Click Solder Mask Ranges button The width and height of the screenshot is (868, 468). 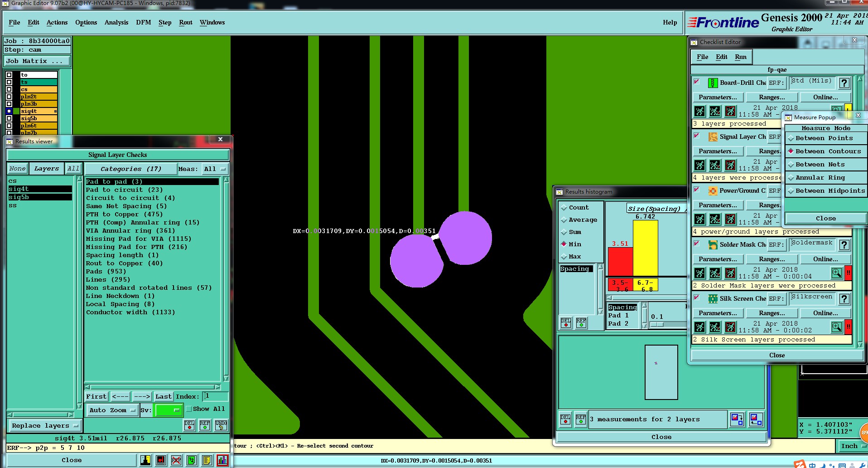772,259
